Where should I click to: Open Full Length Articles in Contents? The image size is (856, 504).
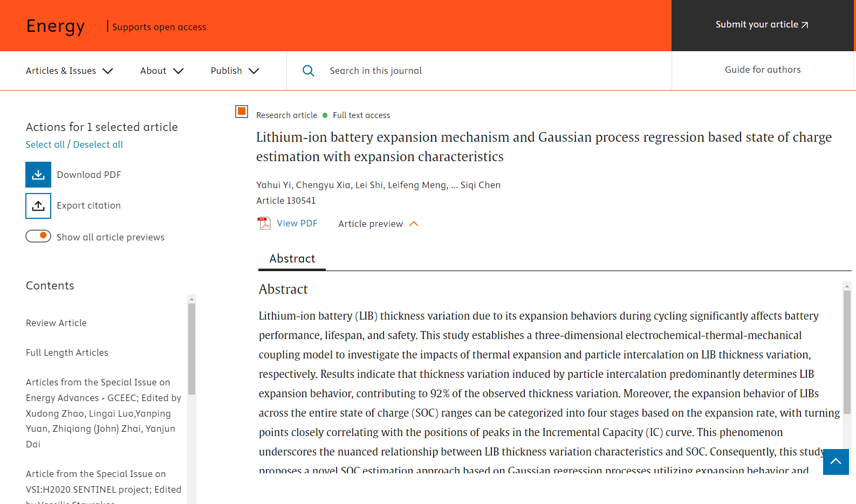(67, 353)
